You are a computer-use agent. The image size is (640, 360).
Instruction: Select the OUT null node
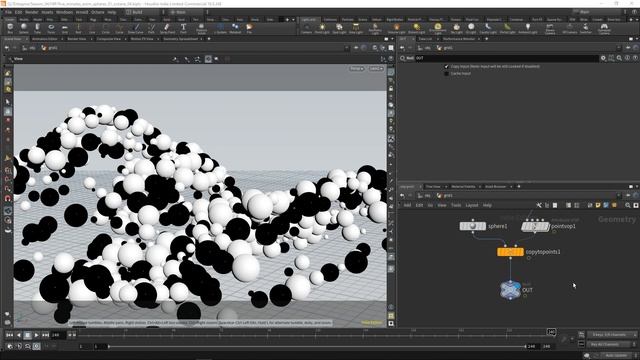(x=510, y=290)
